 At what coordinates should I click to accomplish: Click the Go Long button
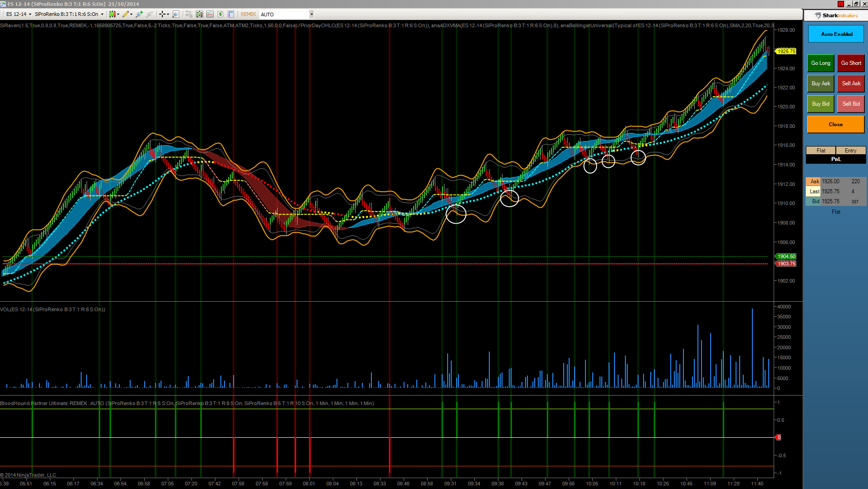coord(820,63)
